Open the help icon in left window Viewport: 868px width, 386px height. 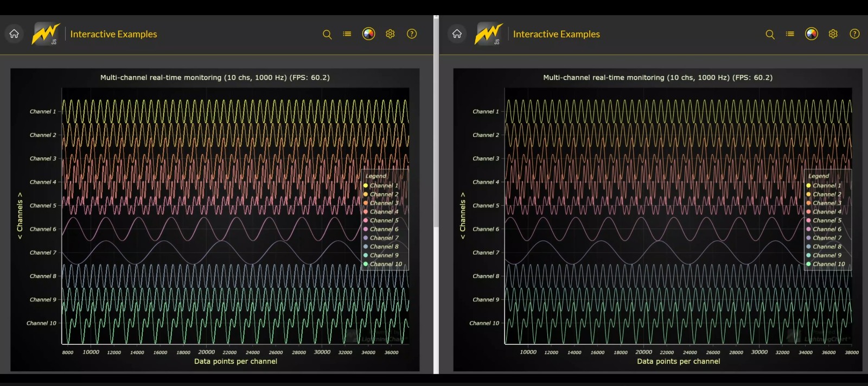pos(412,34)
